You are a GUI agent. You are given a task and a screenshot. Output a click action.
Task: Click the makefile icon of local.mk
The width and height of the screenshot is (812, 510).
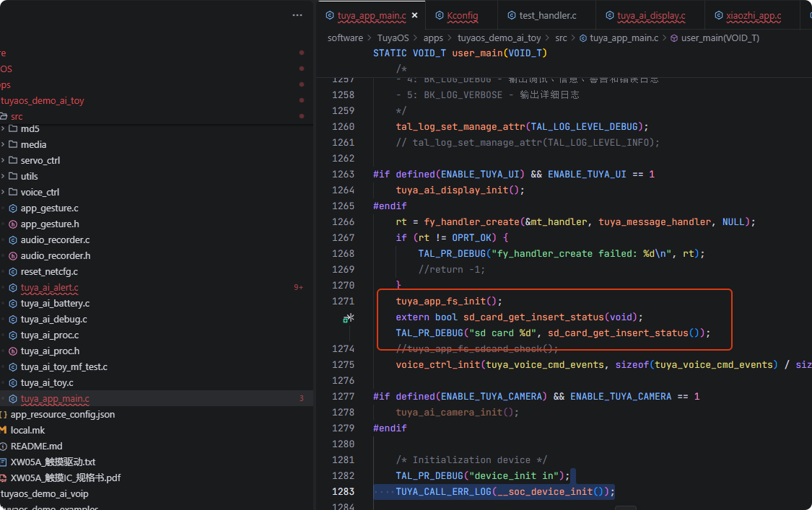coord(4,430)
